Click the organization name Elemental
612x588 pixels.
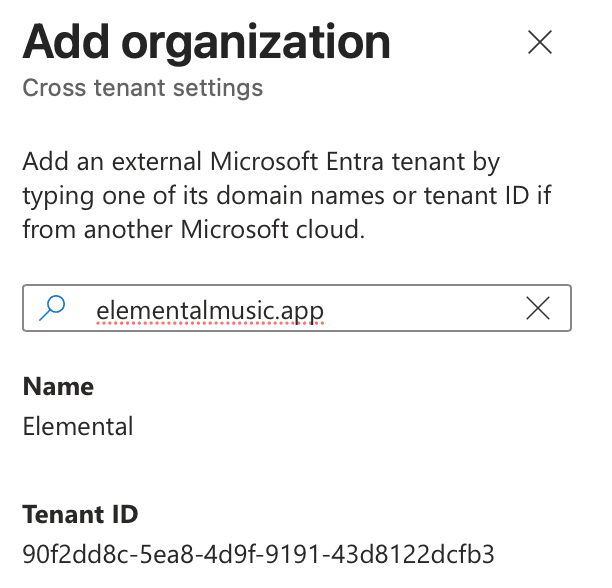click(x=78, y=426)
